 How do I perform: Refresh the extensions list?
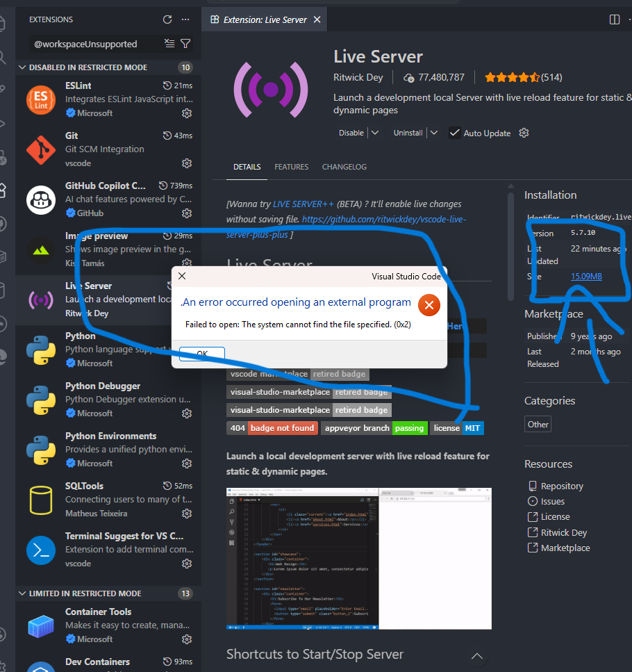tap(167, 19)
